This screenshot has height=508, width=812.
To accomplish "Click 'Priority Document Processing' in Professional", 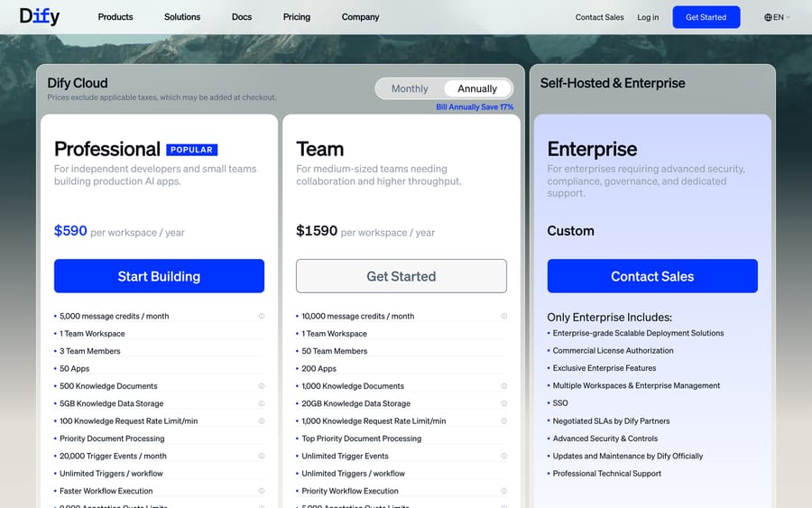I will click(112, 439).
